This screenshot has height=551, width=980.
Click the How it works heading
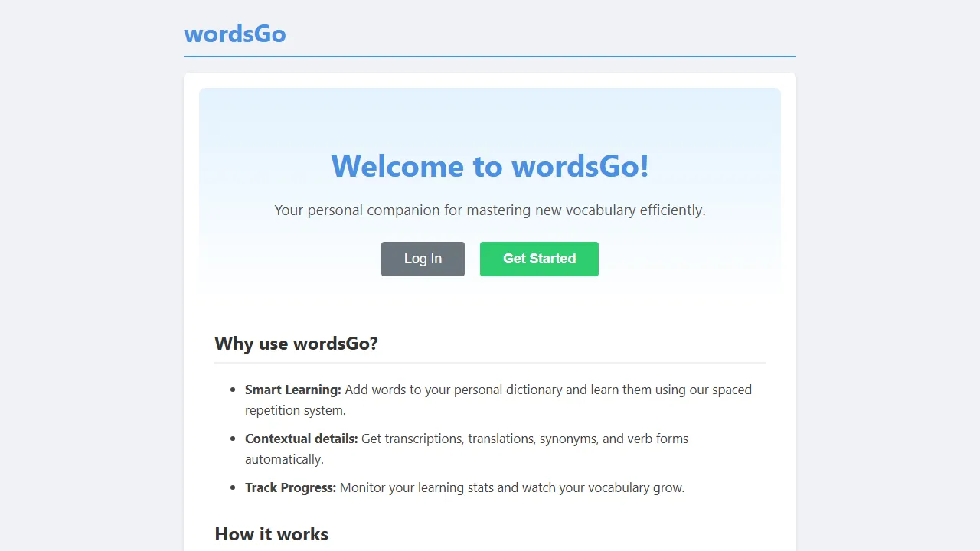click(x=271, y=534)
